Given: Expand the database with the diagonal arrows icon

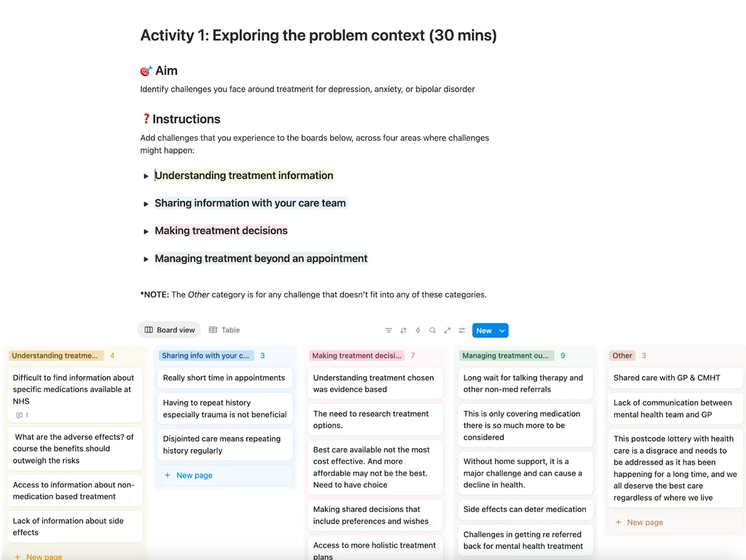Looking at the screenshot, I should point(447,330).
